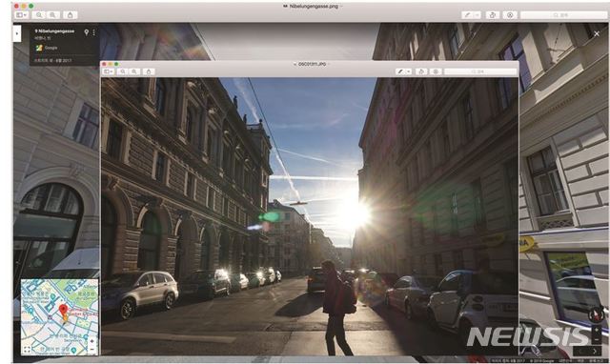This screenshot has height=364, width=610.
Task: Expand the minimap to full screen
Action: click(x=27, y=349)
